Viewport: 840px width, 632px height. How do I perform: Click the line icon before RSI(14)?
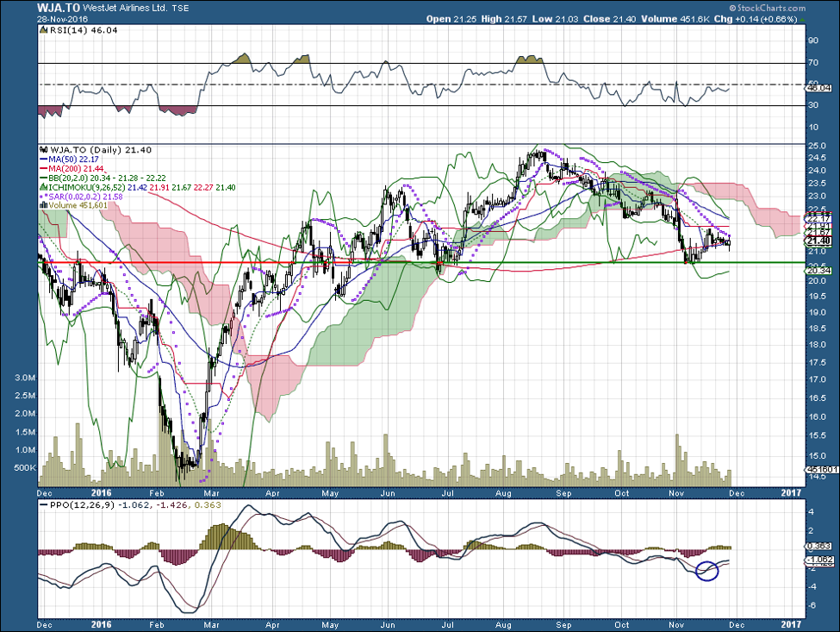pyautogui.click(x=45, y=30)
